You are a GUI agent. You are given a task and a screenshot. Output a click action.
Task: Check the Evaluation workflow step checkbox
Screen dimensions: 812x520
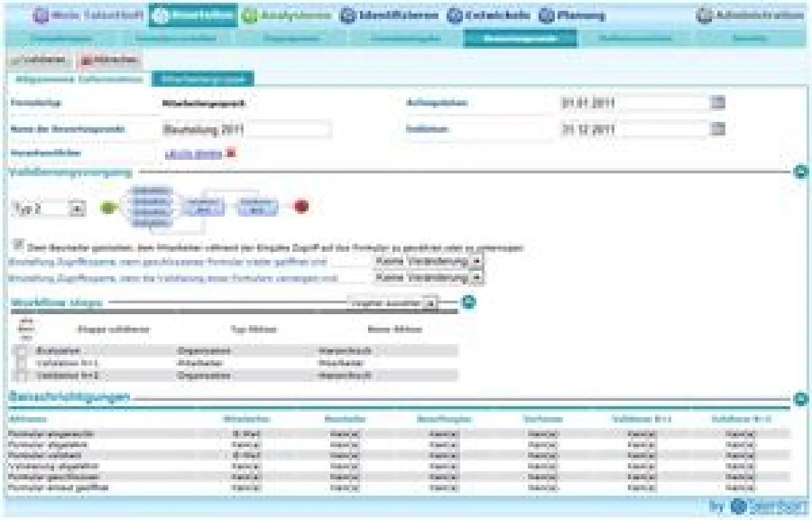pos(22,351)
